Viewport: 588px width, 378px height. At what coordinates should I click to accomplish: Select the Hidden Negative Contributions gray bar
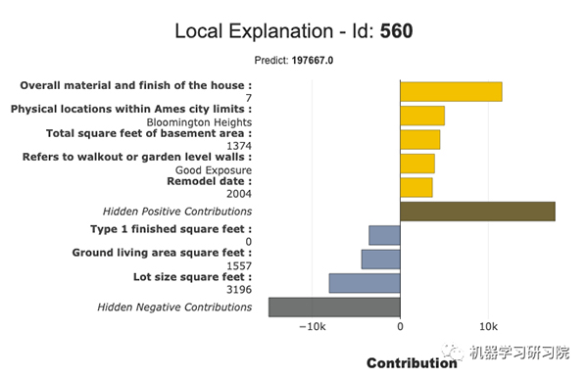click(x=334, y=307)
